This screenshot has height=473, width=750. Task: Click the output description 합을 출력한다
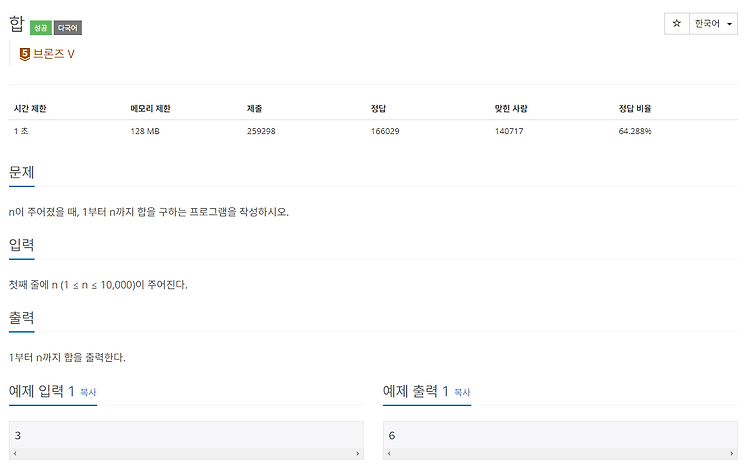(67, 358)
